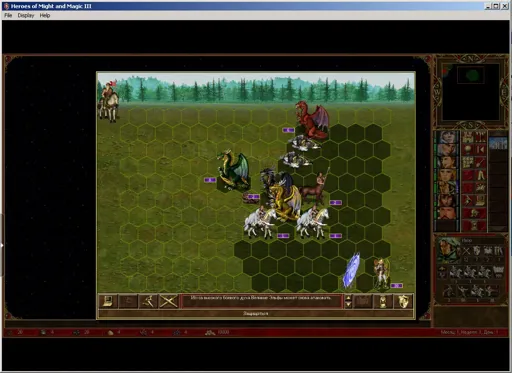
Task: Click the red dragon's purple stack counter
Action: point(288,130)
